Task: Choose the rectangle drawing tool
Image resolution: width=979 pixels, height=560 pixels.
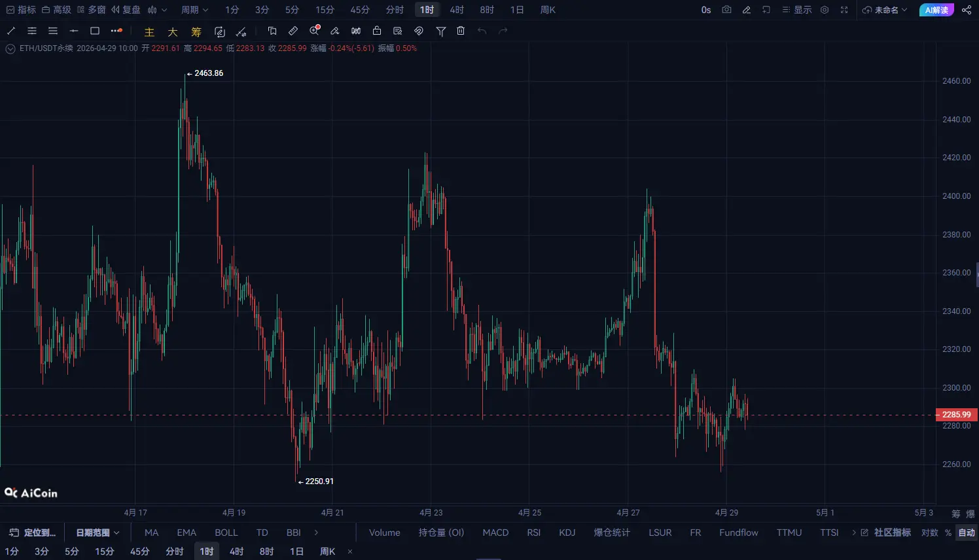Action: pos(95,31)
